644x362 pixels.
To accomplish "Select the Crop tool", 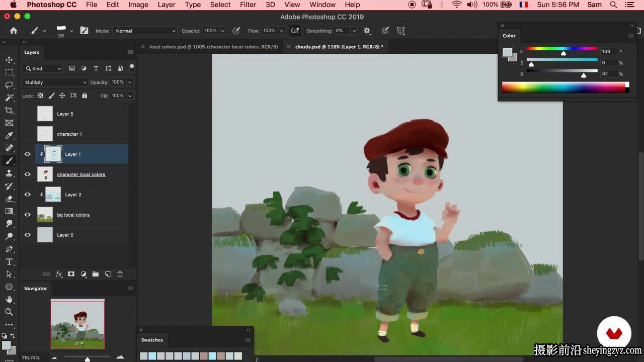I will 9,110.
